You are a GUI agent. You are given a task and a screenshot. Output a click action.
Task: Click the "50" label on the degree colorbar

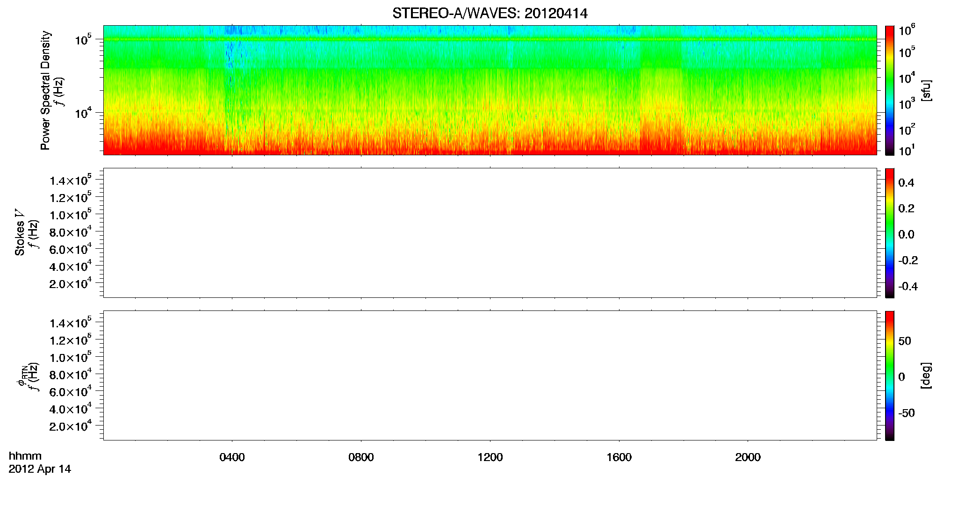click(905, 341)
